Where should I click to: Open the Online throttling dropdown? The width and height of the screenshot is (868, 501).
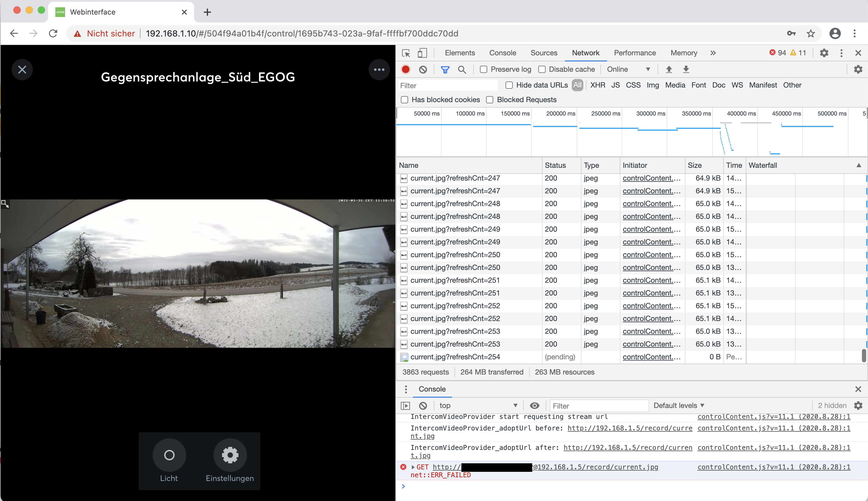point(628,70)
